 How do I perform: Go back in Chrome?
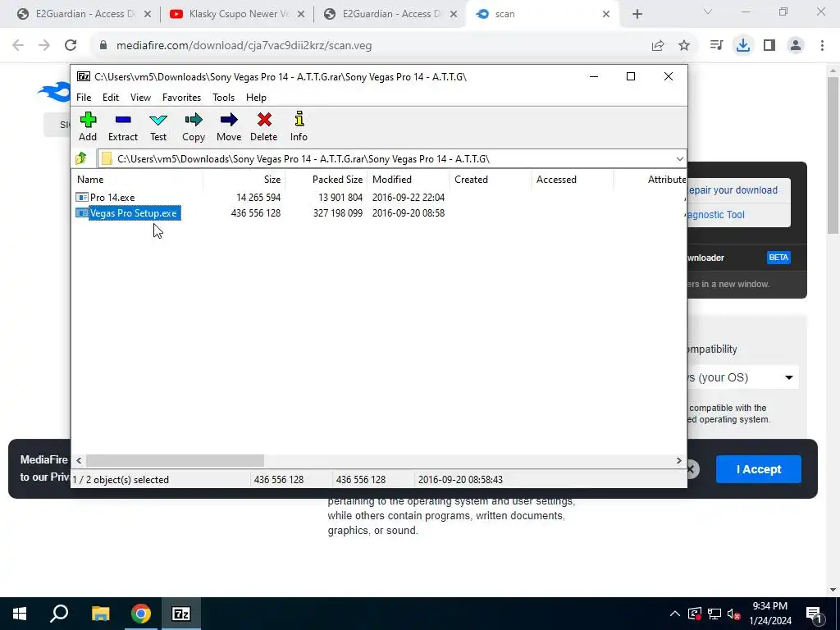tap(18, 46)
